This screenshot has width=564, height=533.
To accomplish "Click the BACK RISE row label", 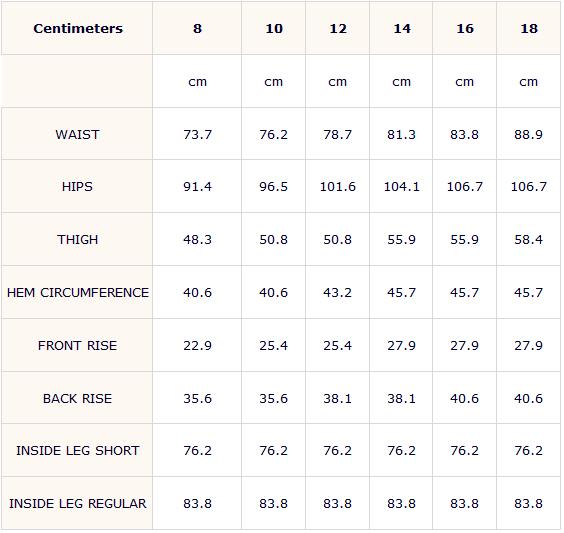I will (77, 398).
